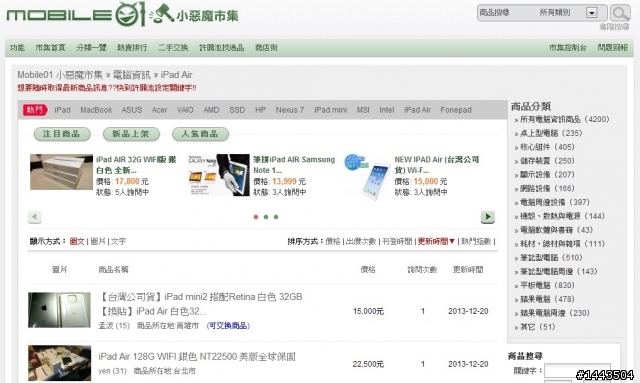Click the 可交換商品 link
640x383 pixels.
tap(228, 325)
